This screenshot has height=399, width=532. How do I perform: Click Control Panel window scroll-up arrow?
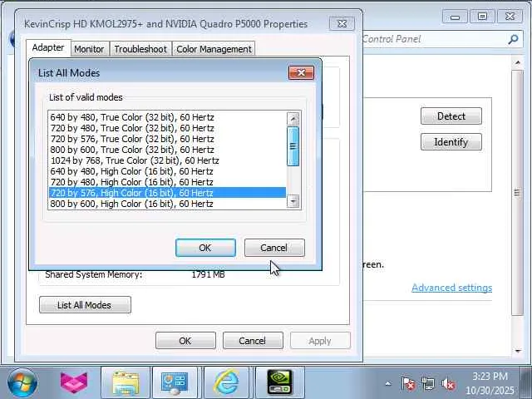pyautogui.click(x=517, y=62)
